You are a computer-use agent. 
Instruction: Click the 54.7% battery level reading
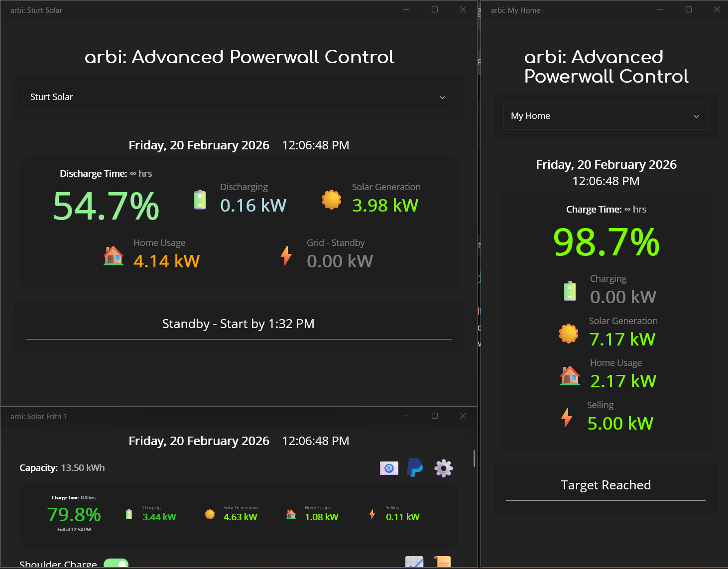coord(106,206)
